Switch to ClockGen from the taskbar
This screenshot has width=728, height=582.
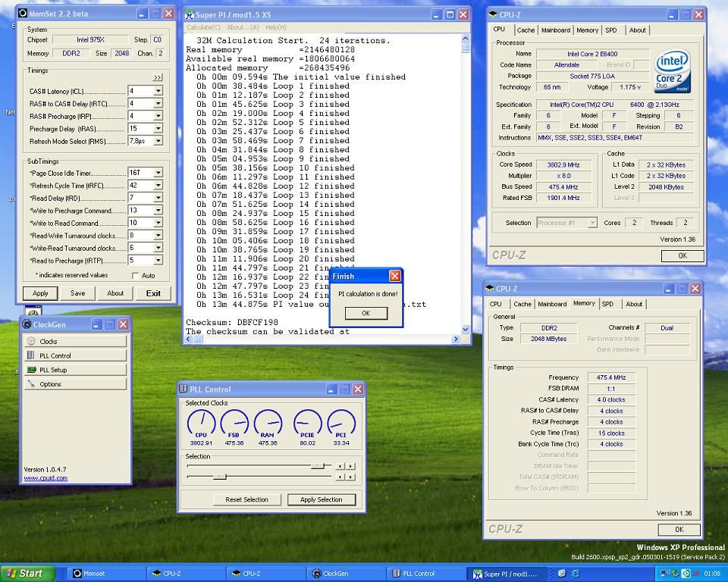click(347, 574)
